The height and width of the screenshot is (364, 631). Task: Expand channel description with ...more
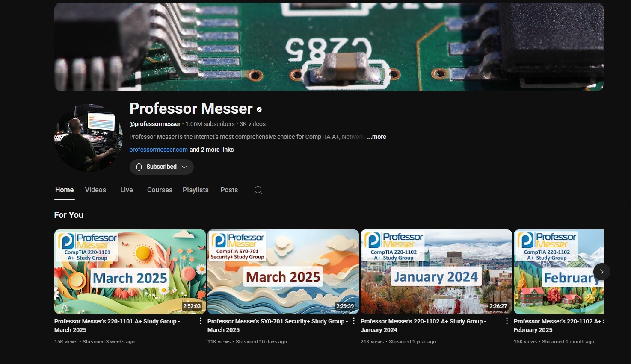[376, 137]
